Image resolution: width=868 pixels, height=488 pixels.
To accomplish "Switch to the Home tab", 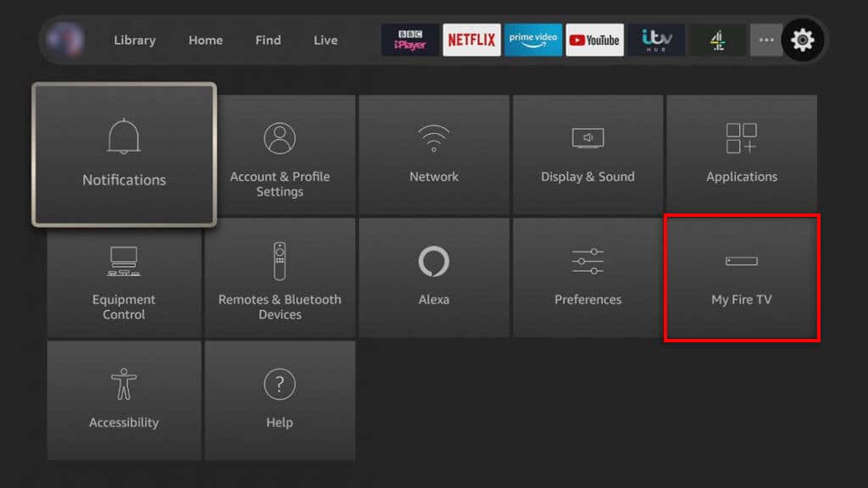I will 205,40.
